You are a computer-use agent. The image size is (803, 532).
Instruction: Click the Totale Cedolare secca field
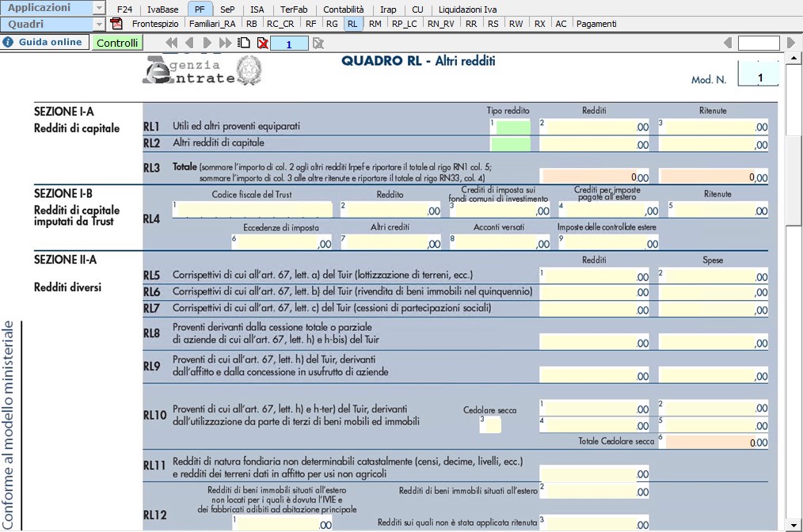tap(714, 442)
